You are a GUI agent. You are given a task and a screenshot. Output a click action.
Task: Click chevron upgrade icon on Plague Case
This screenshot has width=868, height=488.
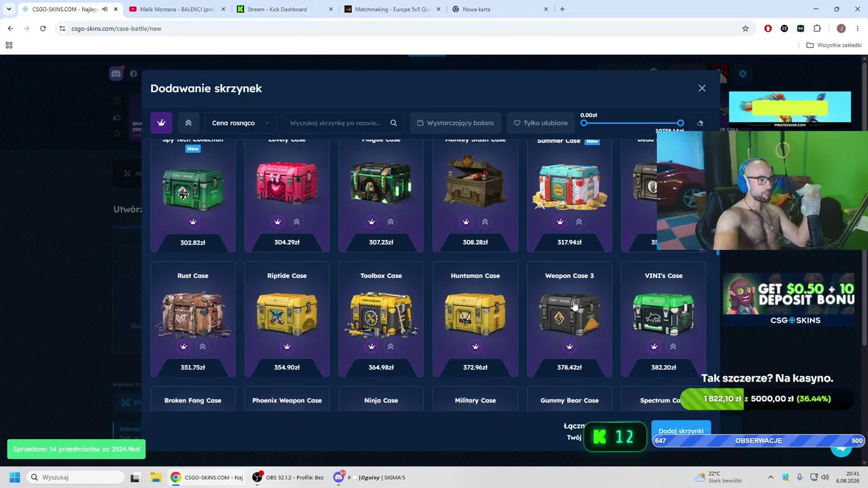pos(391,222)
